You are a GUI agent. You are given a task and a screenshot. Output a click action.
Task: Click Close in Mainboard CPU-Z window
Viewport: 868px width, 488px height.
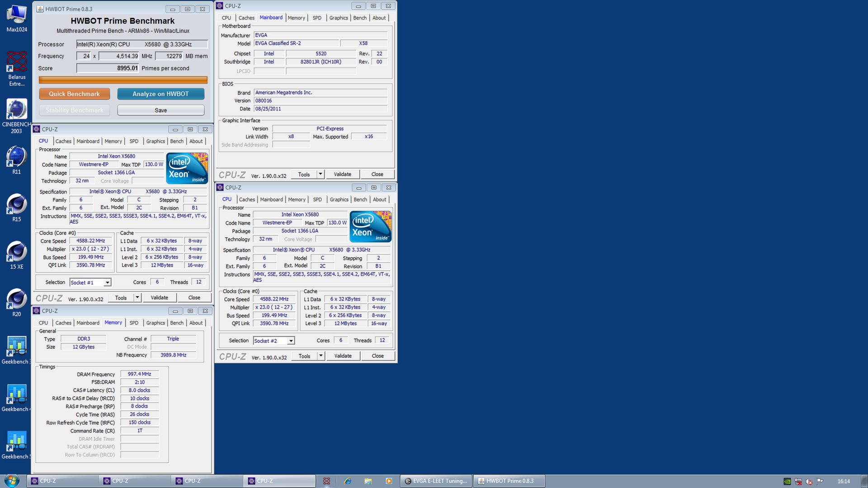pyautogui.click(x=377, y=174)
